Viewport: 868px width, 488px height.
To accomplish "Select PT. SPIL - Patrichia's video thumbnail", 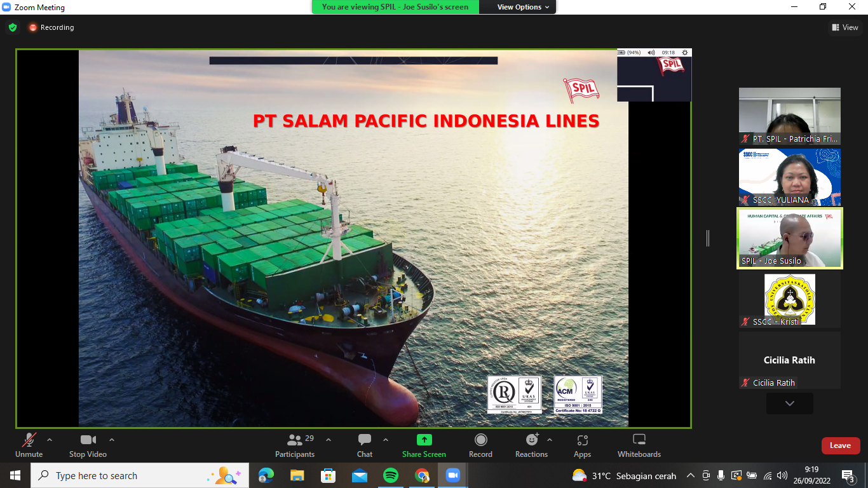I will pos(789,116).
